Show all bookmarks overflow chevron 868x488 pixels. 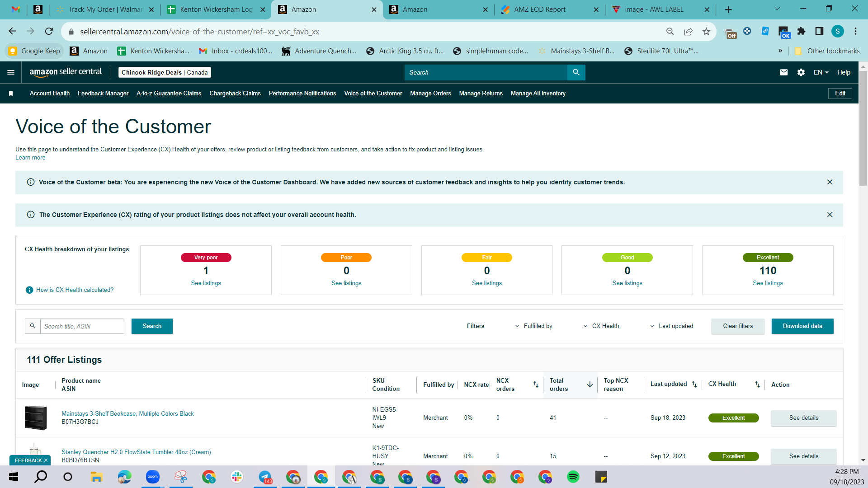click(780, 51)
